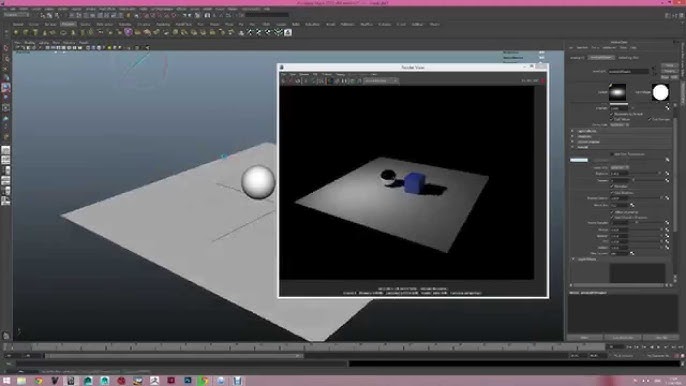Expand the third collapsed section under Shadows

click(x=573, y=141)
